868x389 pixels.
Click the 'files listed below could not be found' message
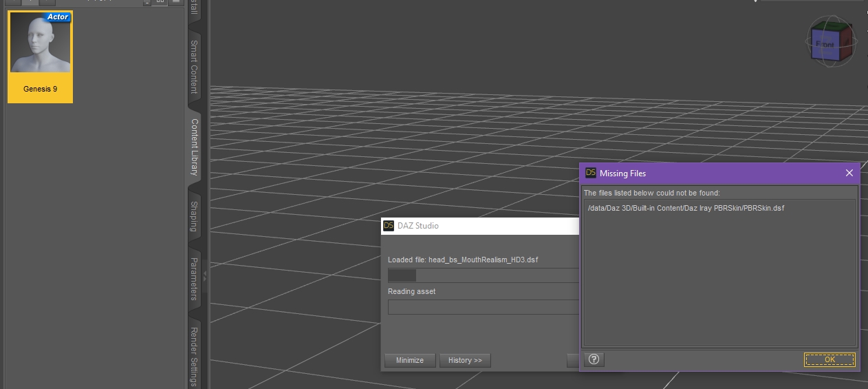[x=651, y=193]
